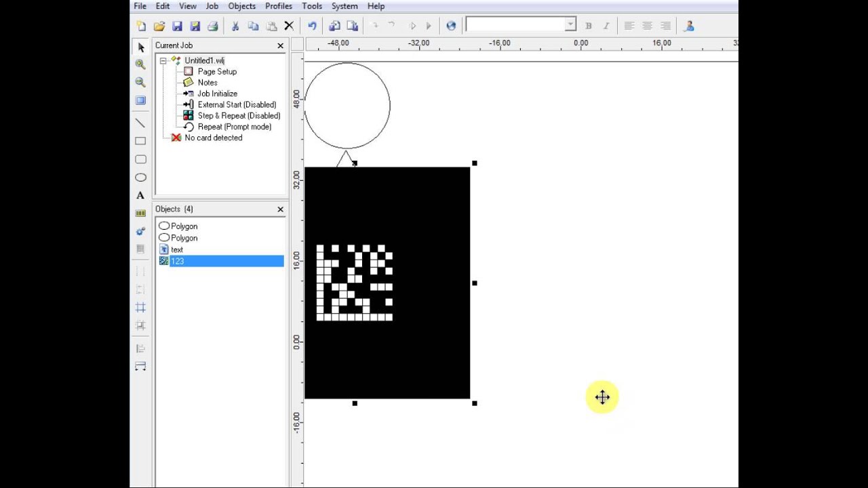Select No card detected entry

pos(213,138)
